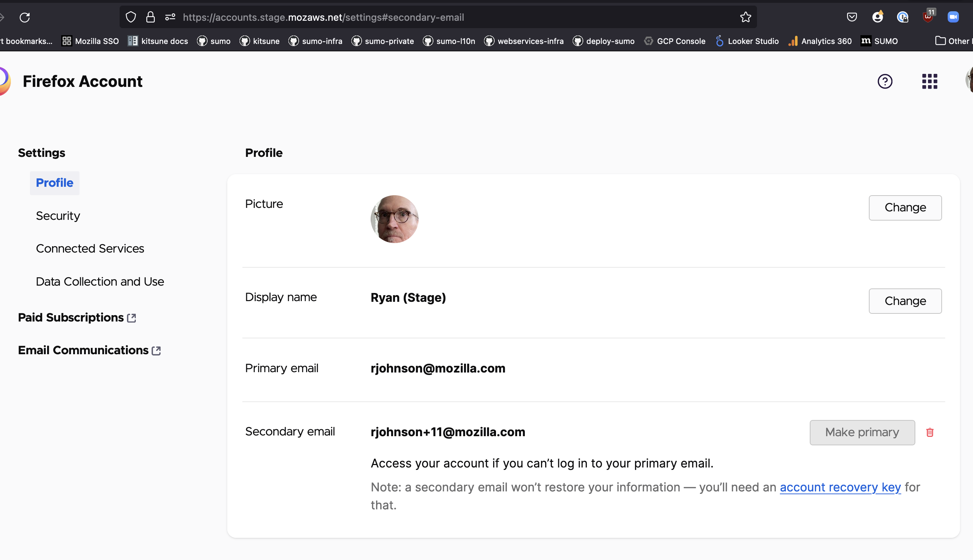973x560 pixels.
Task: Open the Other Bookmarks folder
Action: pos(954,41)
